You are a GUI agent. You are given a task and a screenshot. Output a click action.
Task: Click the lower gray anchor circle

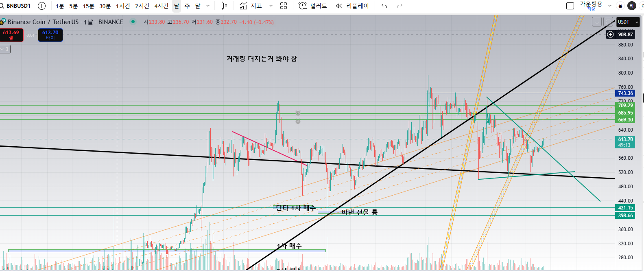click(298, 121)
